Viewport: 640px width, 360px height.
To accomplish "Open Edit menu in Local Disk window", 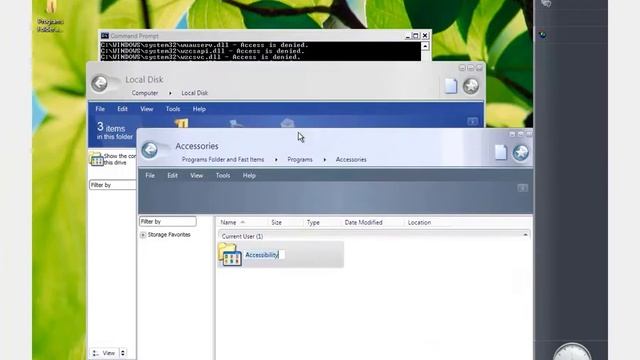I will [x=122, y=109].
